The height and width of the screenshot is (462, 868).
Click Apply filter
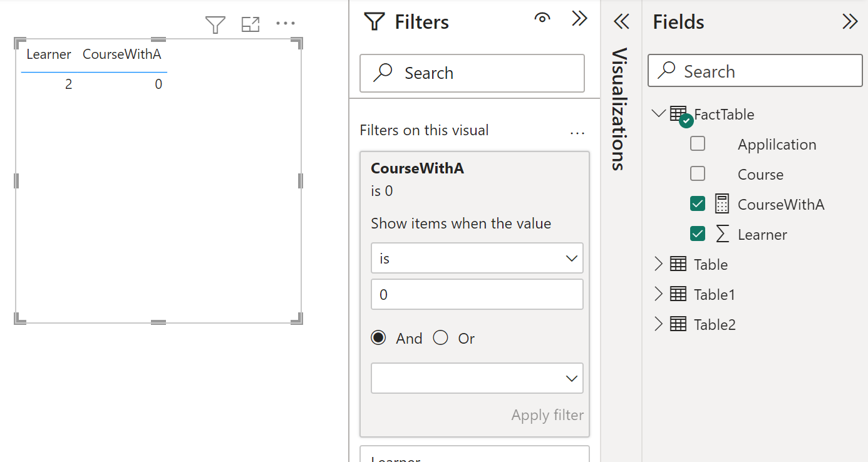point(547,415)
